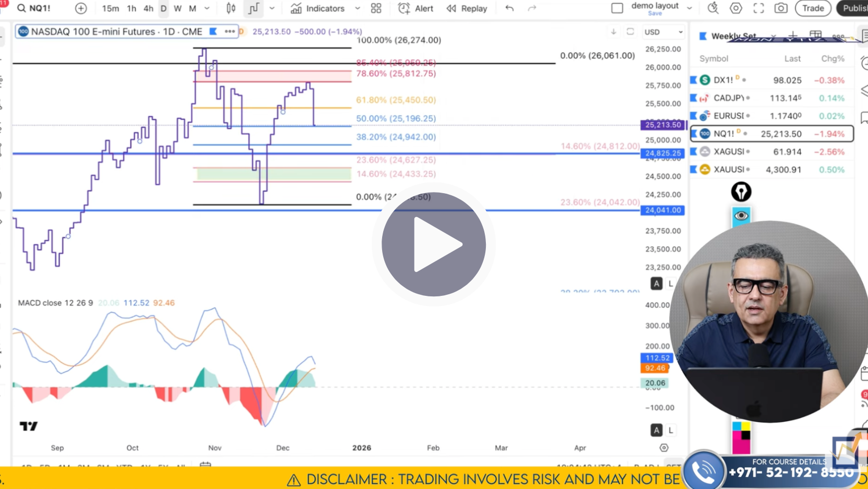The image size is (868, 489).
Task: Expand the timeframe chevron menu
Action: (x=207, y=8)
